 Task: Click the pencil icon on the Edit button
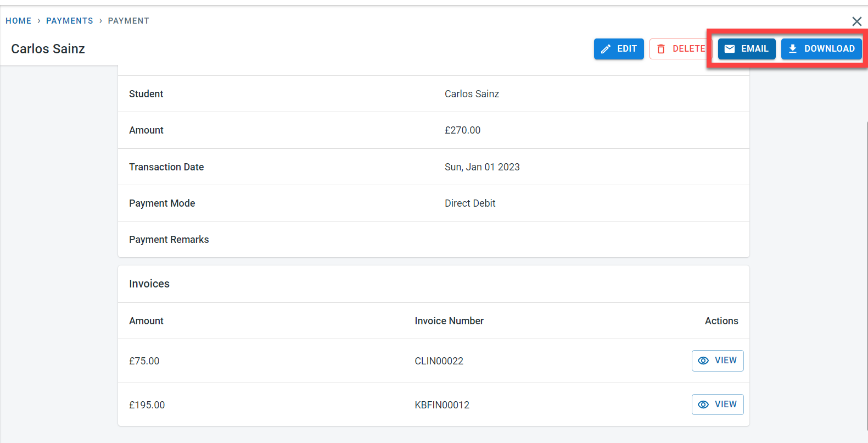click(x=606, y=49)
